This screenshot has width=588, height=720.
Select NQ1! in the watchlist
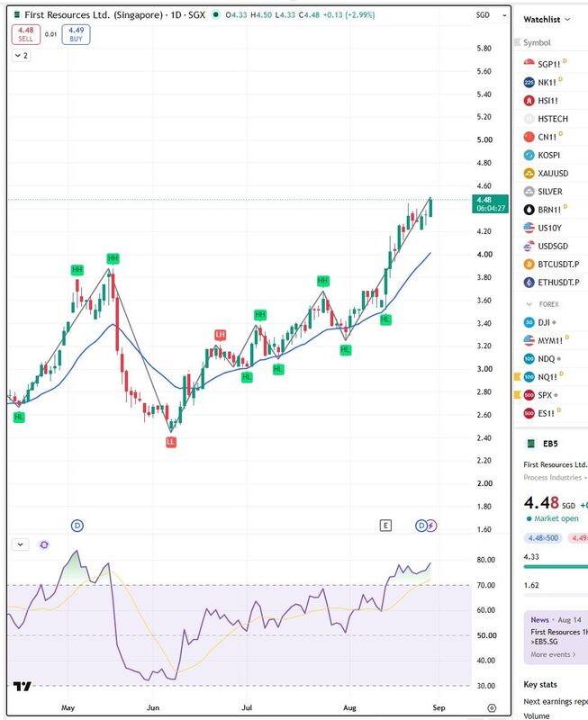[x=551, y=377]
